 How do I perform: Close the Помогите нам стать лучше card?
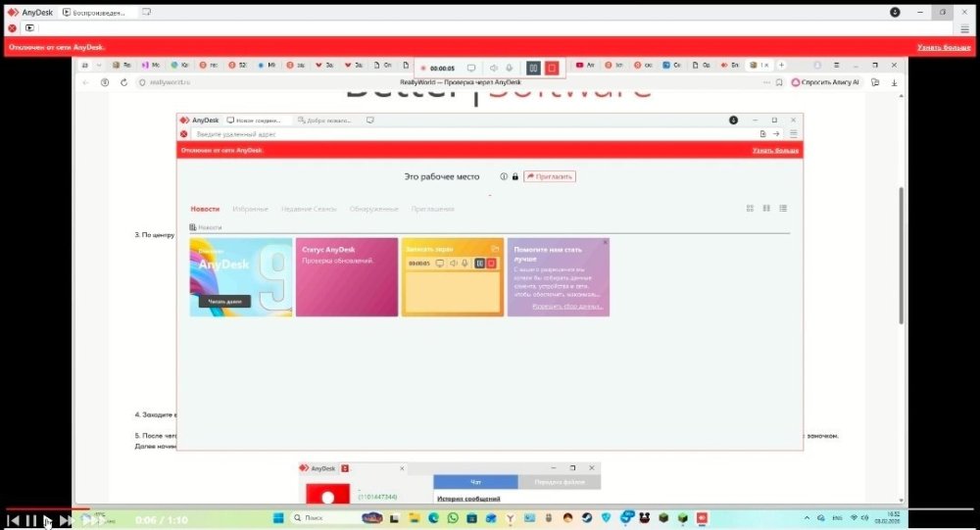point(605,242)
